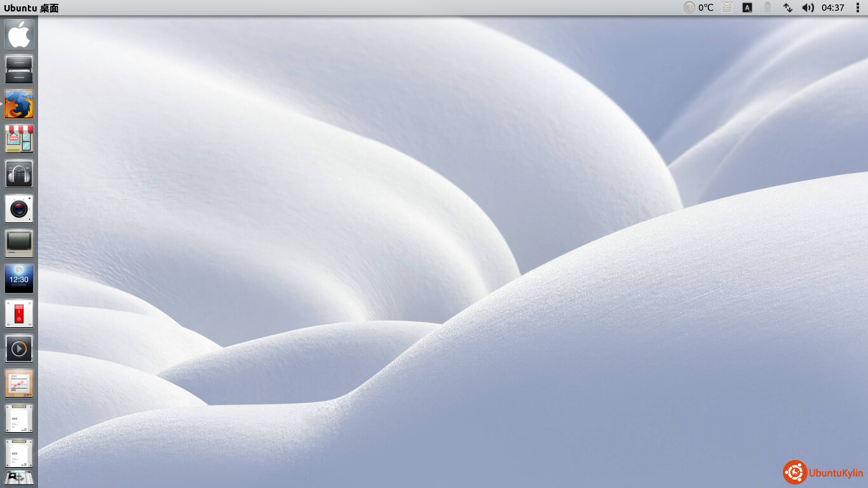Viewport: 868px width, 488px height.
Task: Open the camera lens application
Action: coord(19,209)
